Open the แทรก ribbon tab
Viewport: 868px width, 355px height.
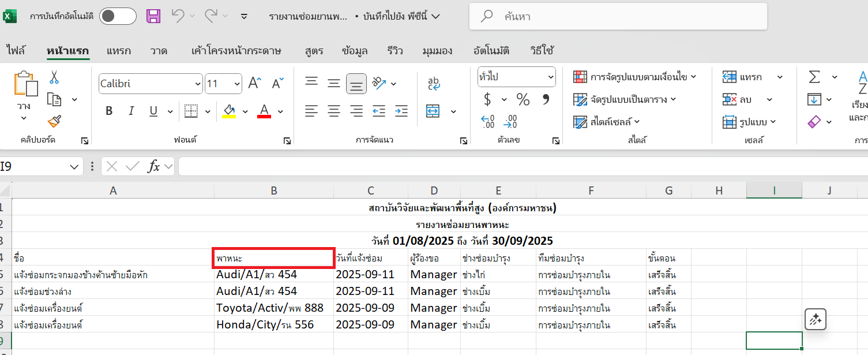[x=119, y=51]
